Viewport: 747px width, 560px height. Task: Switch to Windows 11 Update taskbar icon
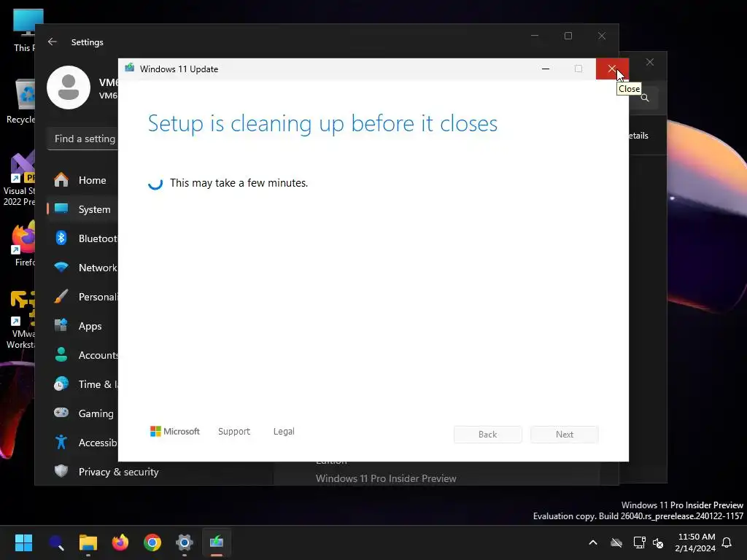[x=217, y=542]
